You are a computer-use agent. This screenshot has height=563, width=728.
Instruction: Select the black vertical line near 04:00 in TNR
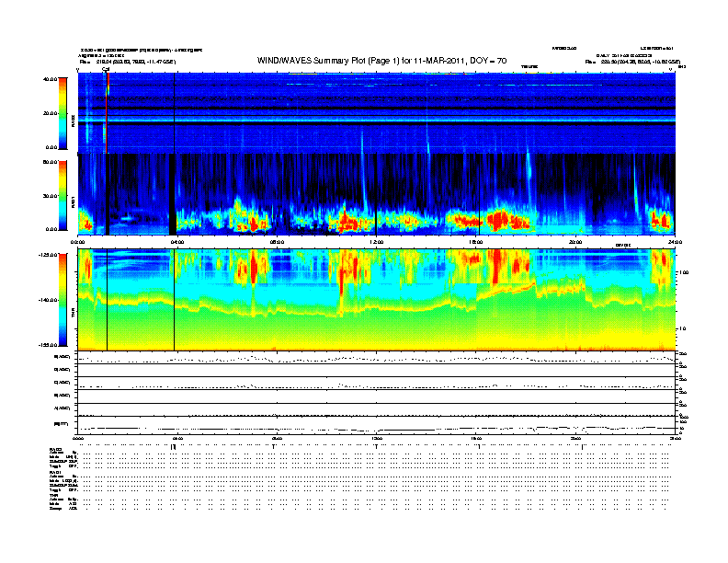pyautogui.click(x=174, y=300)
